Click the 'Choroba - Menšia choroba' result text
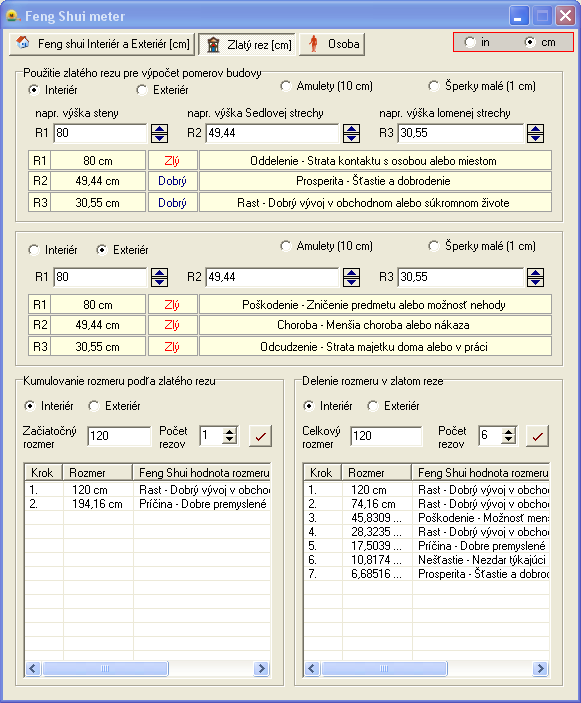Image resolution: width=581 pixels, height=703 pixels. (x=373, y=325)
